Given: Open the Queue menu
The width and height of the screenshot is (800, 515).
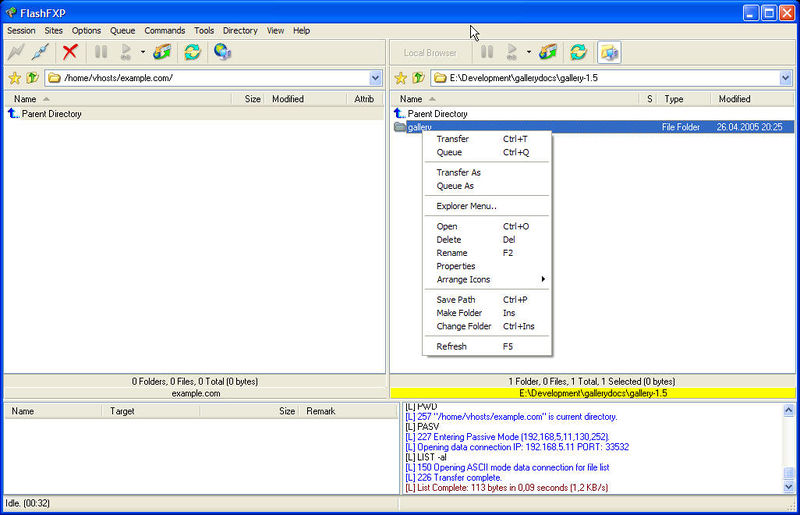Looking at the screenshot, I should click(122, 31).
